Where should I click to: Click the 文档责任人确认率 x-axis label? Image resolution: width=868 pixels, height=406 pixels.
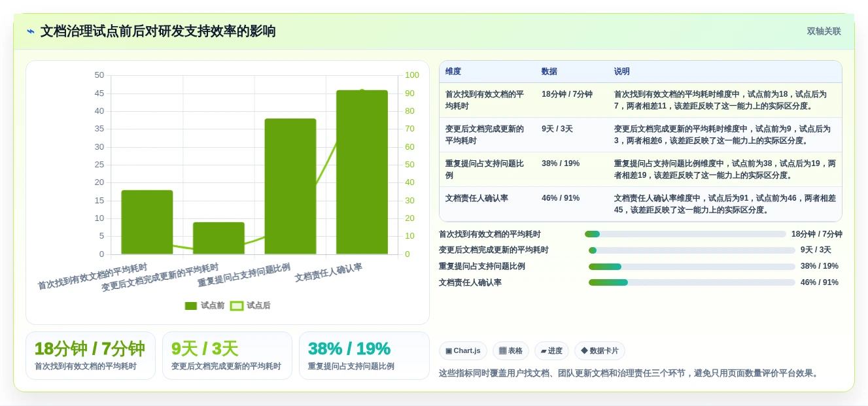point(328,273)
